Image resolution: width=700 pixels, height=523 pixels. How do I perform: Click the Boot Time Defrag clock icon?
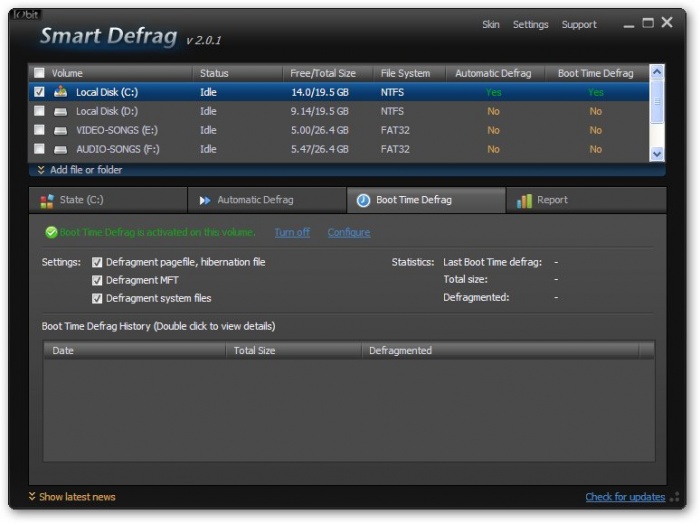363,200
